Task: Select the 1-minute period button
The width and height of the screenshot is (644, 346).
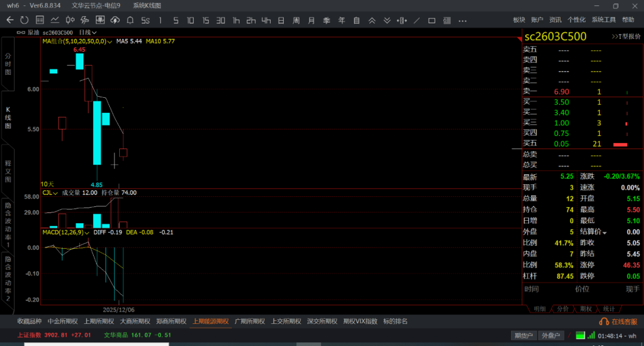Action: coord(160,20)
